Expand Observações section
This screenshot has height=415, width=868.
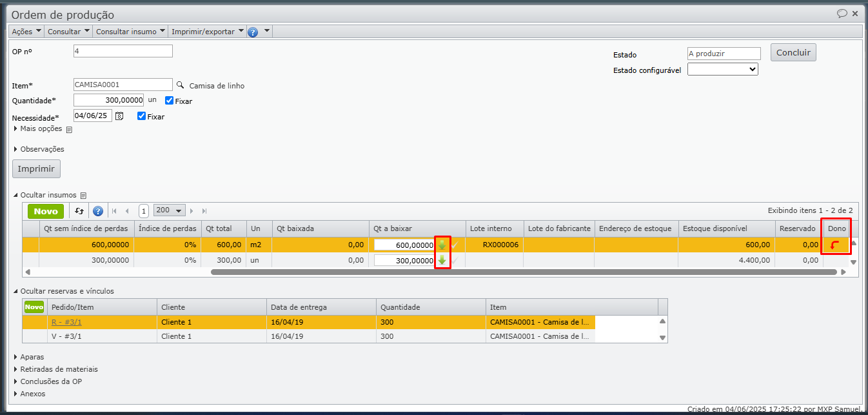[39, 149]
